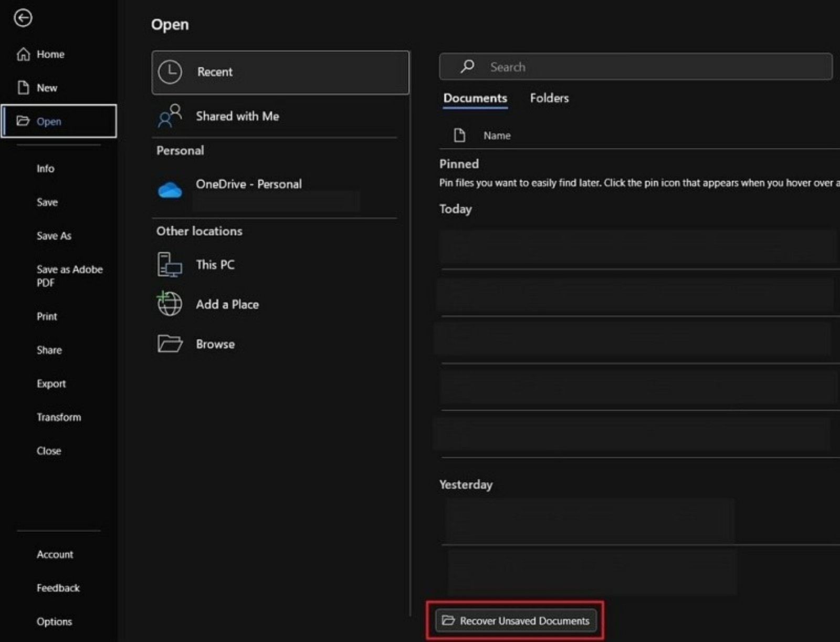Viewport: 840px width, 642px height.
Task: Select the Home icon in the sidebar
Action: click(x=24, y=54)
